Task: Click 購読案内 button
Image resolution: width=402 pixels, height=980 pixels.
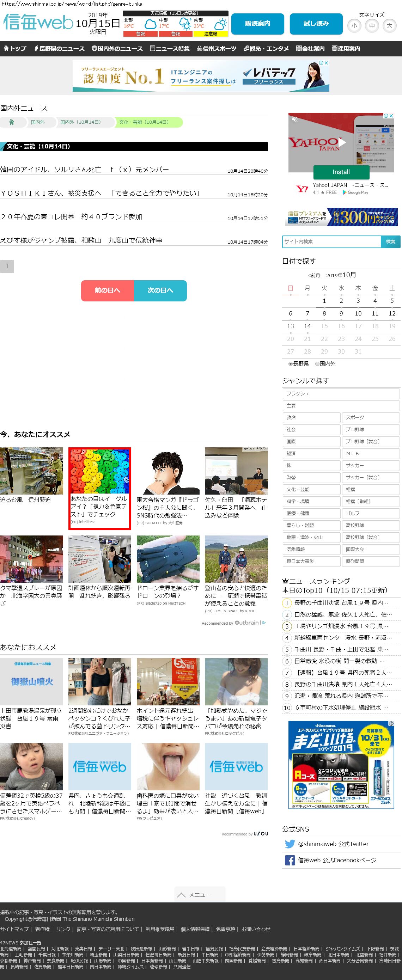Action: tap(258, 24)
